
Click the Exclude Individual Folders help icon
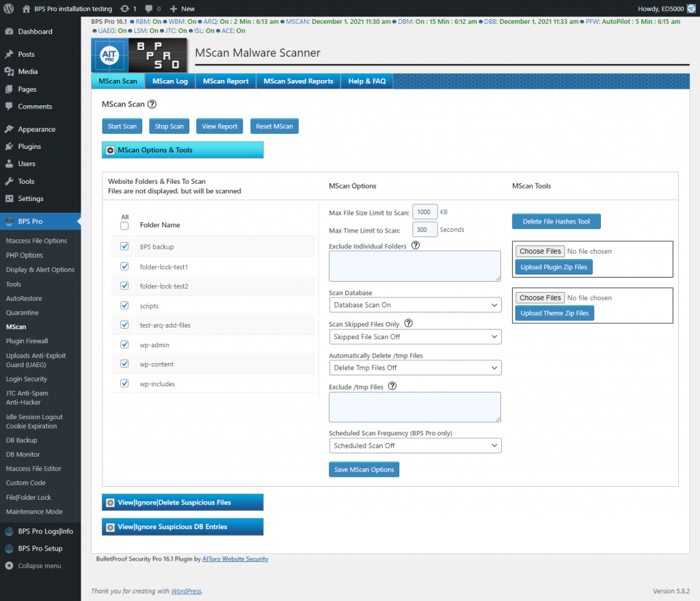pos(417,245)
